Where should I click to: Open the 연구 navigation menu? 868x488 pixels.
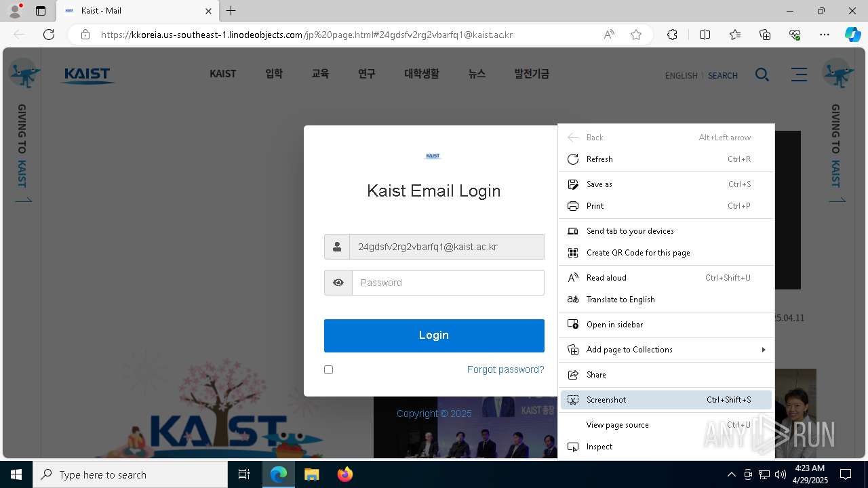pos(366,74)
